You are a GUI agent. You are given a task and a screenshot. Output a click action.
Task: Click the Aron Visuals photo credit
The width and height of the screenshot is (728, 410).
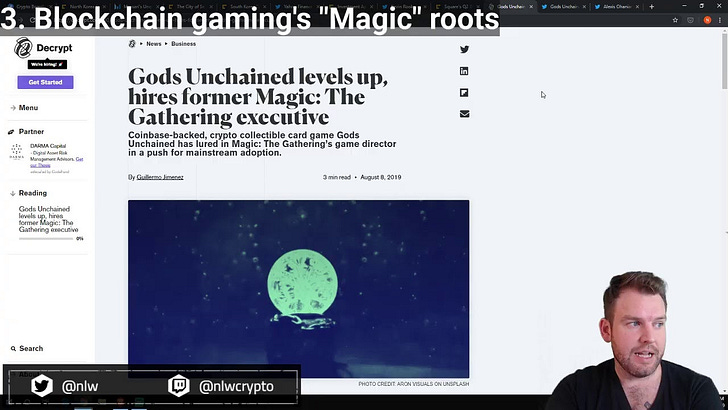414,384
